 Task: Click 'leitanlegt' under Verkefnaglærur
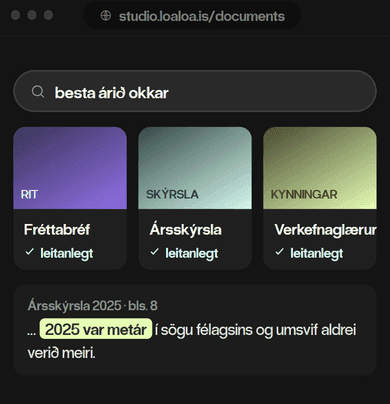tap(317, 254)
